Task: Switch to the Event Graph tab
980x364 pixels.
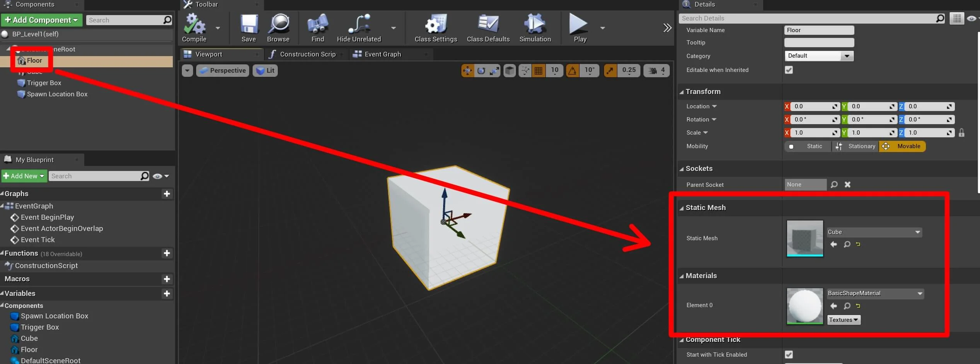Action: (382, 54)
